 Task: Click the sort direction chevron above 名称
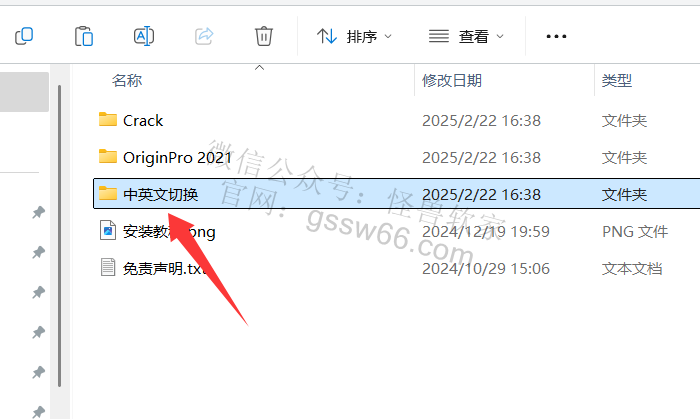point(259,68)
